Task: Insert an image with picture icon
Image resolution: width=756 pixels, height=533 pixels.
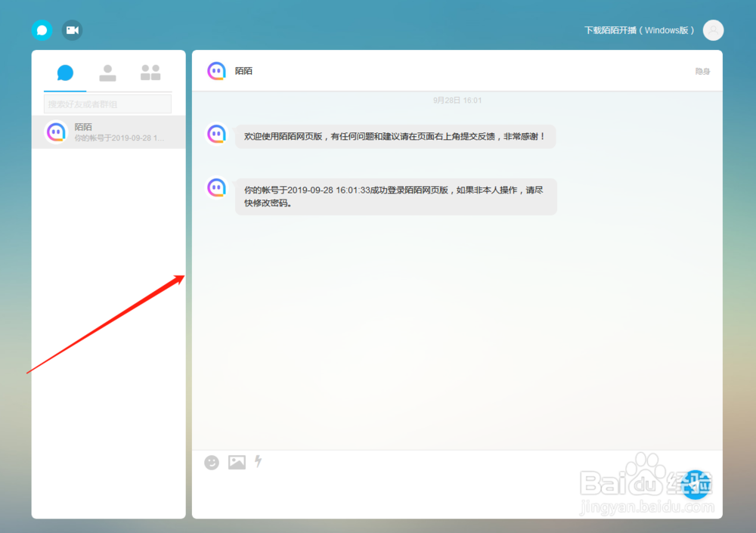Action: 237,462
